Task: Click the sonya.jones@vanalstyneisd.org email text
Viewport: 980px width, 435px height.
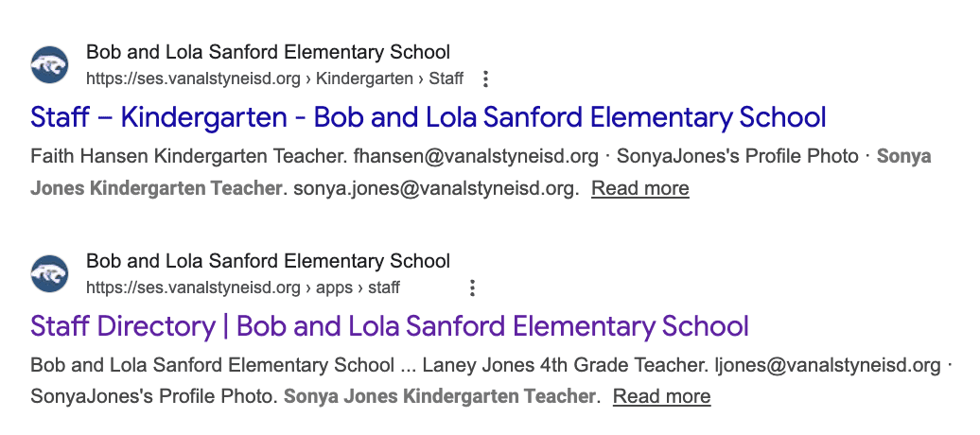Action: (434, 188)
